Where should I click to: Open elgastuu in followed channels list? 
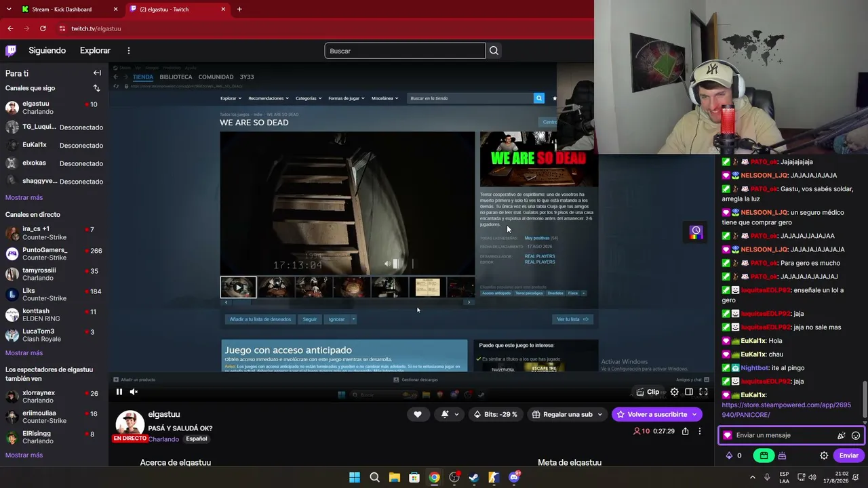pos(54,107)
